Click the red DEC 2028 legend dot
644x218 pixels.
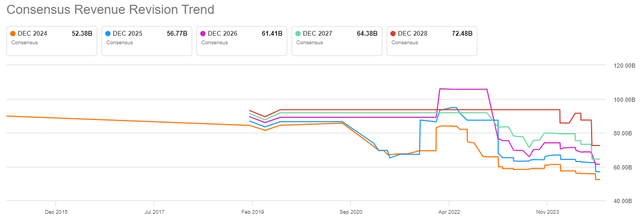pos(393,34)
